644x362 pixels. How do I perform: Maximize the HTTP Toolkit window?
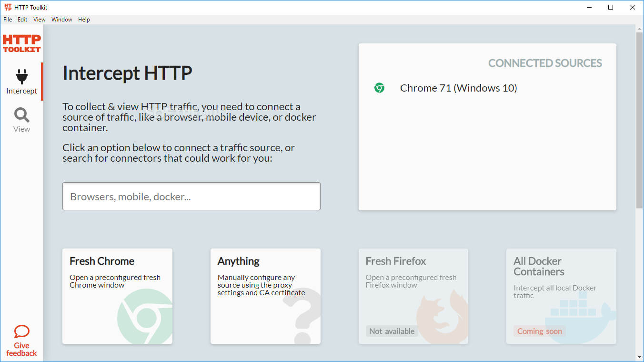coord(611,7)
